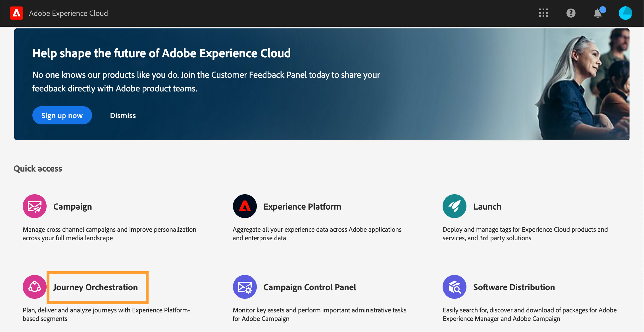Open the Campaign quick access link
The image size is (644, 332).
72,206
